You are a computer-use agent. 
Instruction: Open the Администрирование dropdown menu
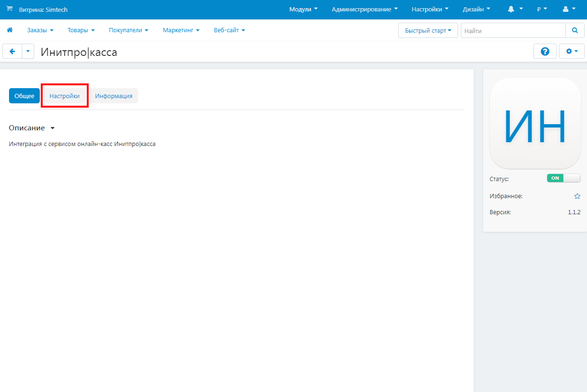click(x=365, y=9)
